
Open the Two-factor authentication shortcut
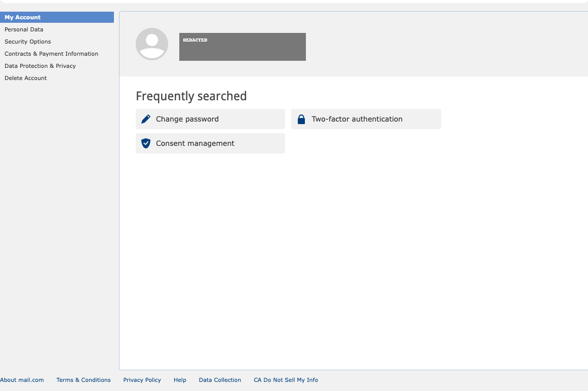tap(366, 119)
